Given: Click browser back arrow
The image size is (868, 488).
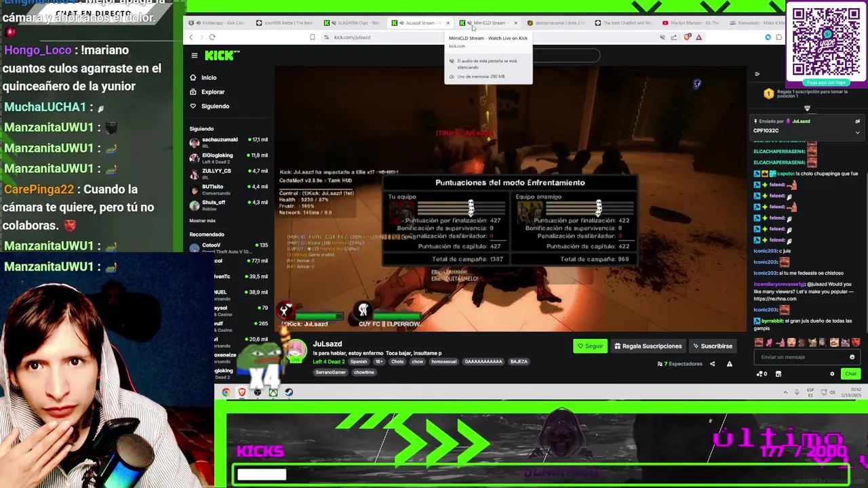Looking at the screenshot, I should [x=191, y=37].
